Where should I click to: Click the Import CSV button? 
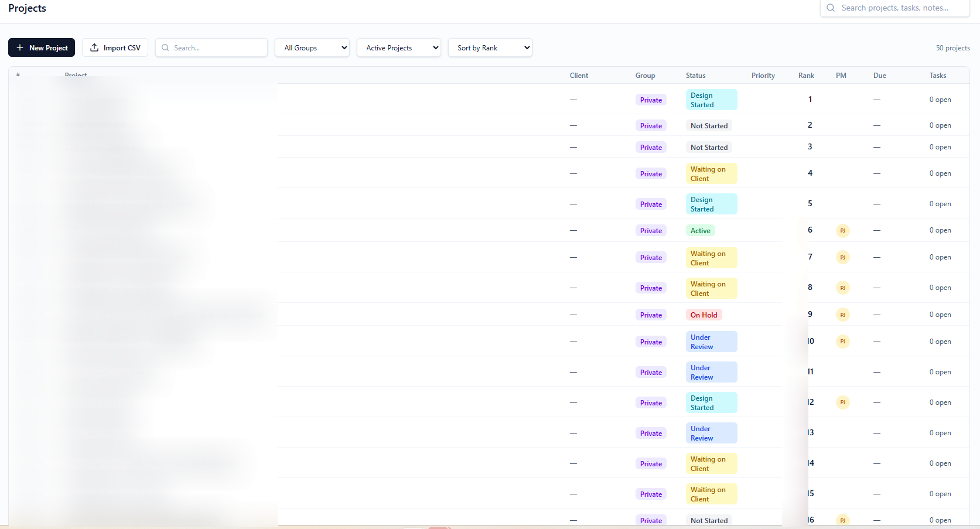click(x=115, y=47)
